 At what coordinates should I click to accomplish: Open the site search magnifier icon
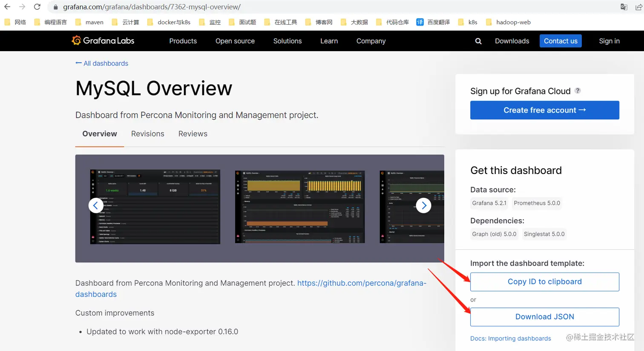(x=478, y=41)
